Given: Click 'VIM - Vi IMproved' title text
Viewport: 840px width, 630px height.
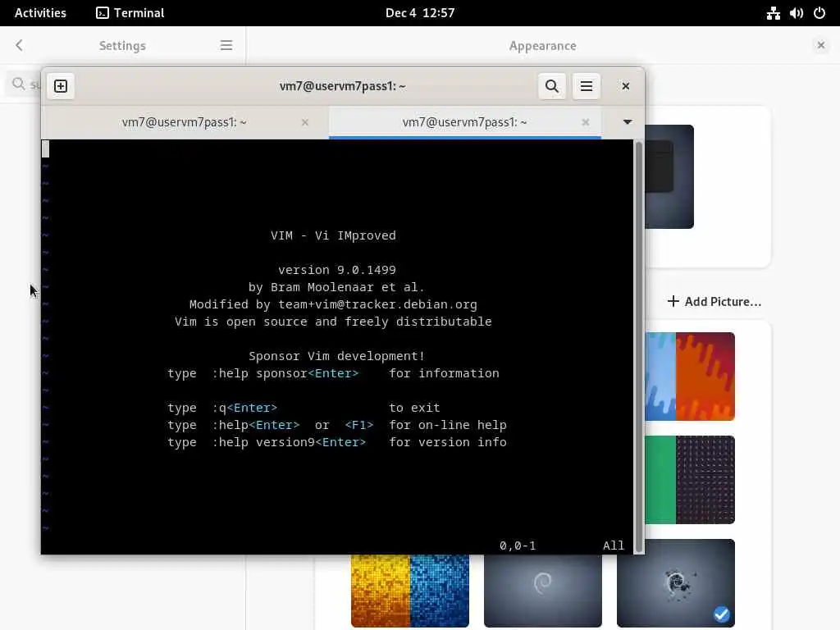Looking at the screenshot, I should [x=333, y=235].
